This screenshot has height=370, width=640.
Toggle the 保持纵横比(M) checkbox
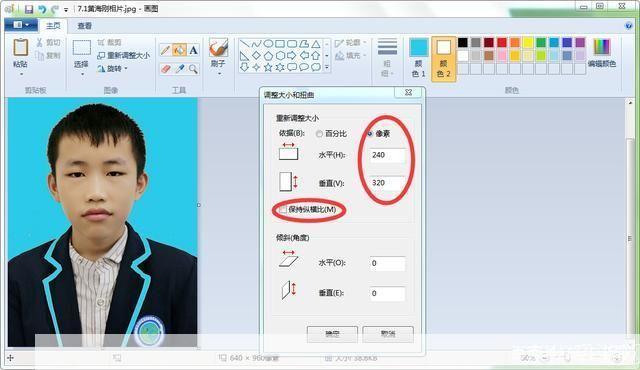pyautogui.click(x=282, y=210)
